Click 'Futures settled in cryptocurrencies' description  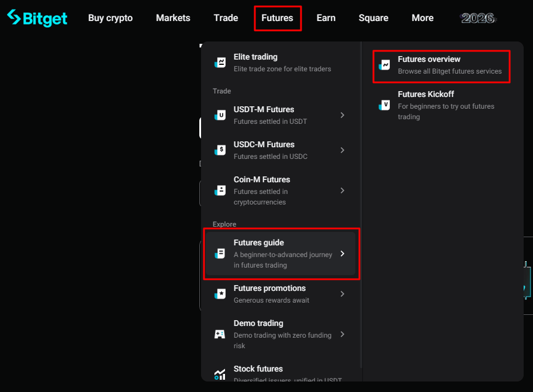261,197
